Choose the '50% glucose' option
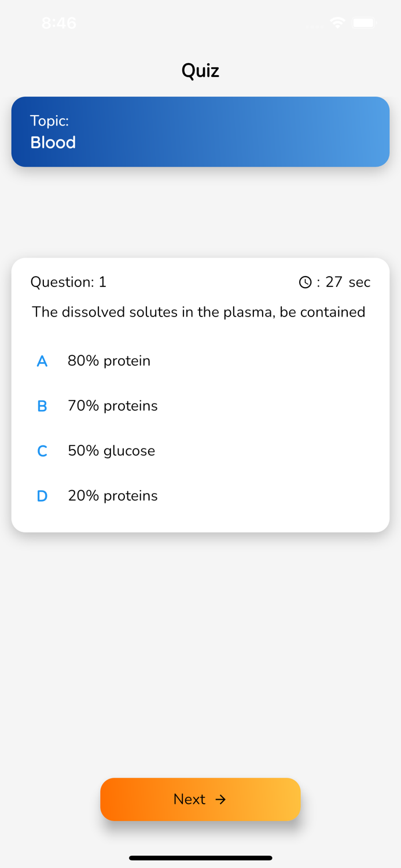401x868 pixels. [x=111, y=451]
